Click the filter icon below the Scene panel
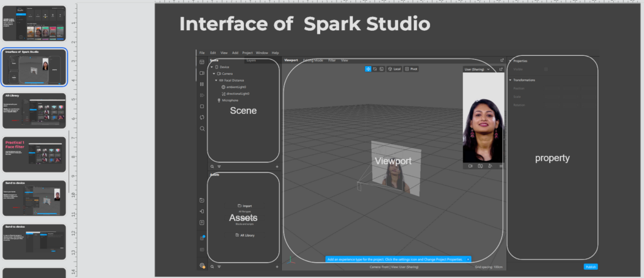644x278 pixels. pos(219,167)
